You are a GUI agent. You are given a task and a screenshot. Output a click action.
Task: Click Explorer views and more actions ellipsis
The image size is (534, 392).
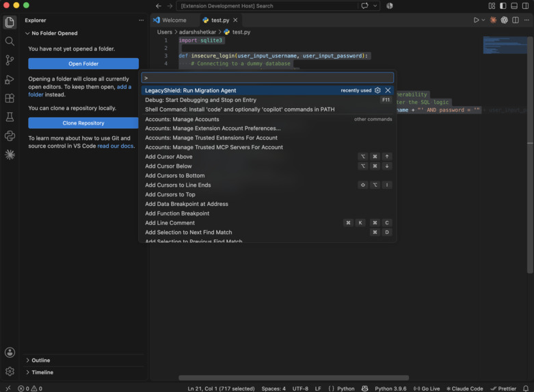[x=141, y=20]
